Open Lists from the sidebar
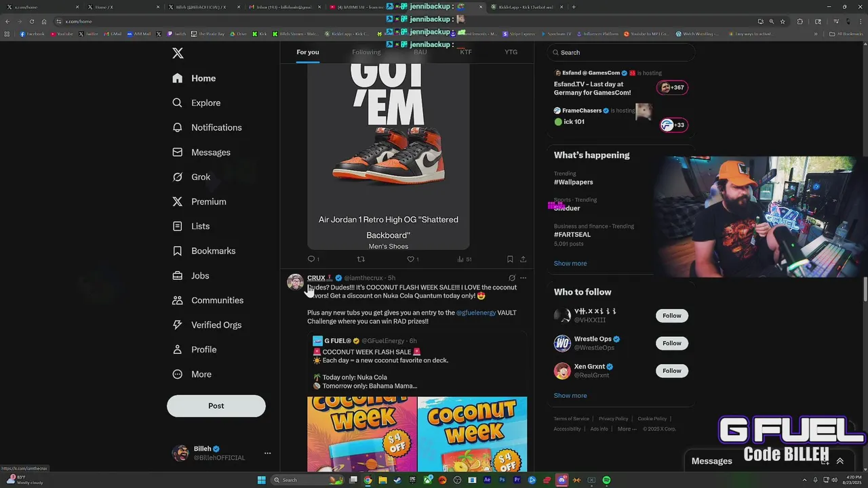This screenshot has height=488, width=868. point(191,226)
